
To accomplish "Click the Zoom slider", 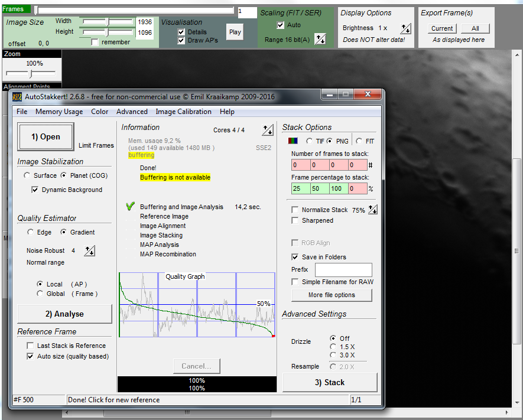I will coord(31,73).
